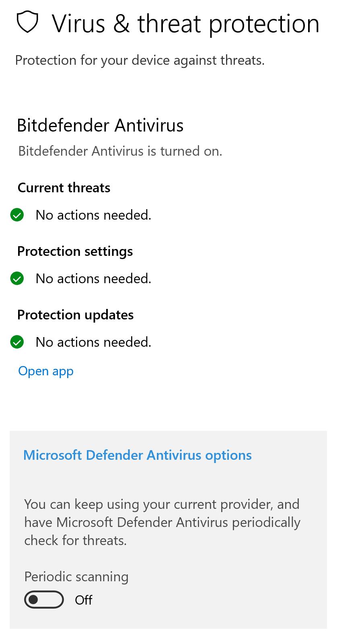Click the Off label beside the toggle
Image resolution: width=362 pixels, height=644 pixels.
tap(84, 600)
